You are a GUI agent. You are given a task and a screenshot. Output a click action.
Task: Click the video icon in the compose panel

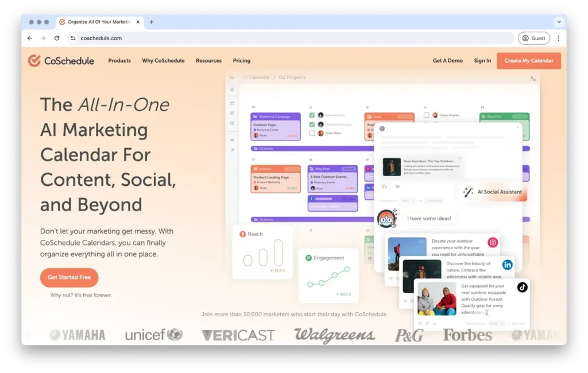[x=397, y=187]
